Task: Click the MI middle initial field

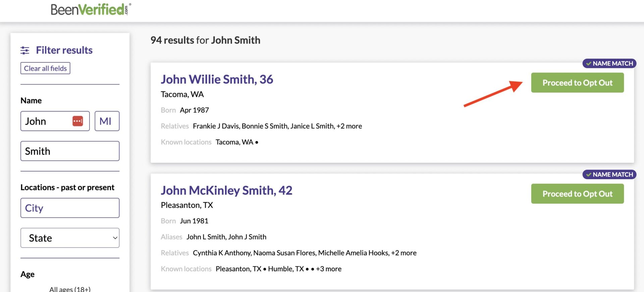Action: 107,121
